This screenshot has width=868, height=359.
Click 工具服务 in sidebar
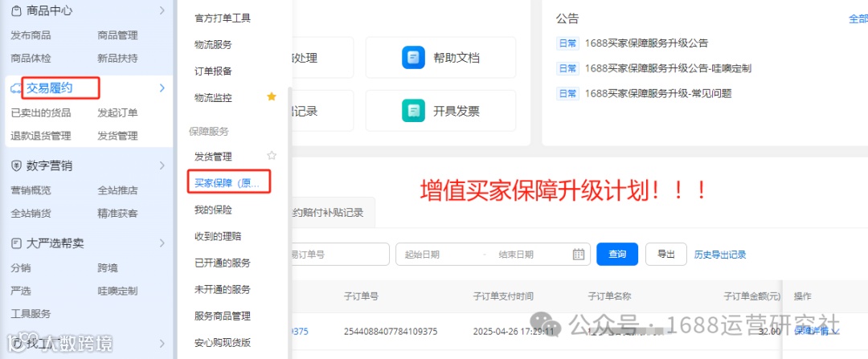click(31, 314)
